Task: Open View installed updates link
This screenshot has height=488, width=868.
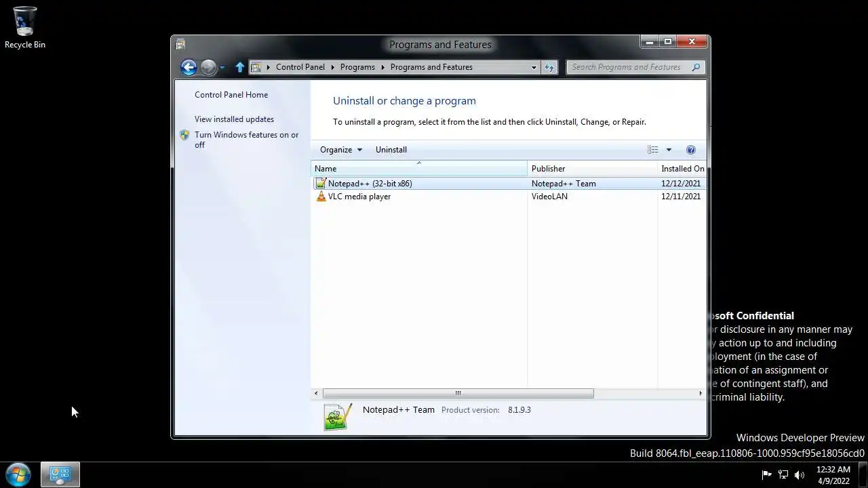Action: pos(234,119)
